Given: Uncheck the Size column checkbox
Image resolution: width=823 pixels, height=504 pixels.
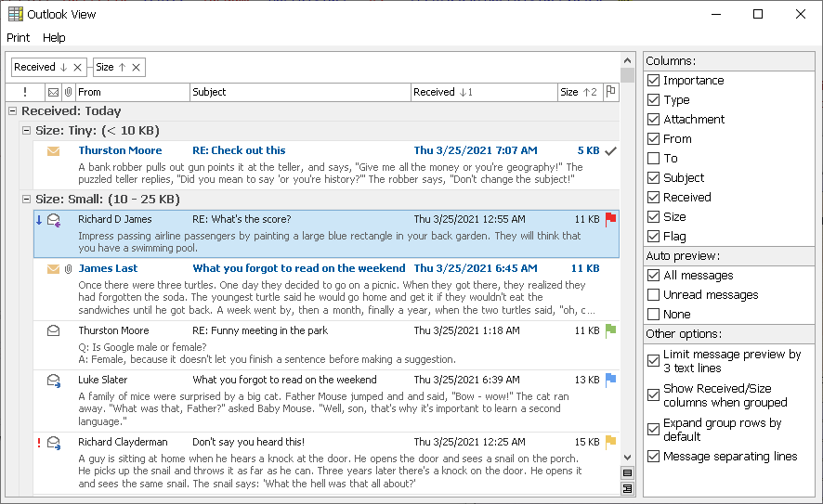Looking at the screenshot, I should [x=653, y=216].
